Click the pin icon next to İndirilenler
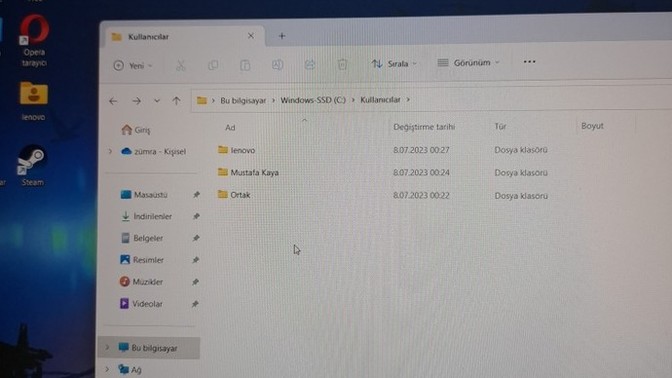Image resolution: width=672 pixels, height=378 pixels. [x=196, y=216]
